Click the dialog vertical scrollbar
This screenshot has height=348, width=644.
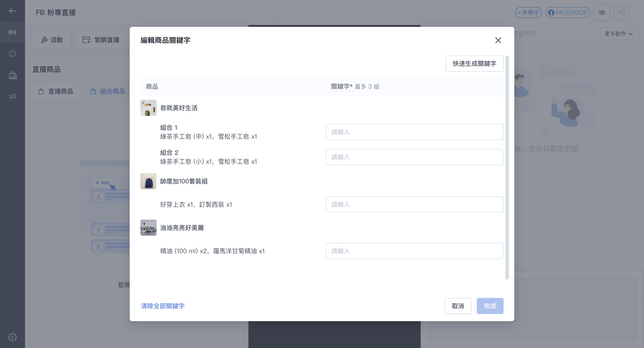[507, 167]
